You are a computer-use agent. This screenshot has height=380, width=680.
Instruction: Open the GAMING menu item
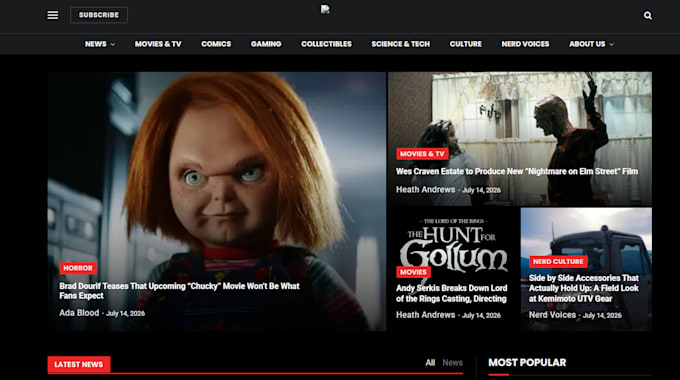point(266,44)
